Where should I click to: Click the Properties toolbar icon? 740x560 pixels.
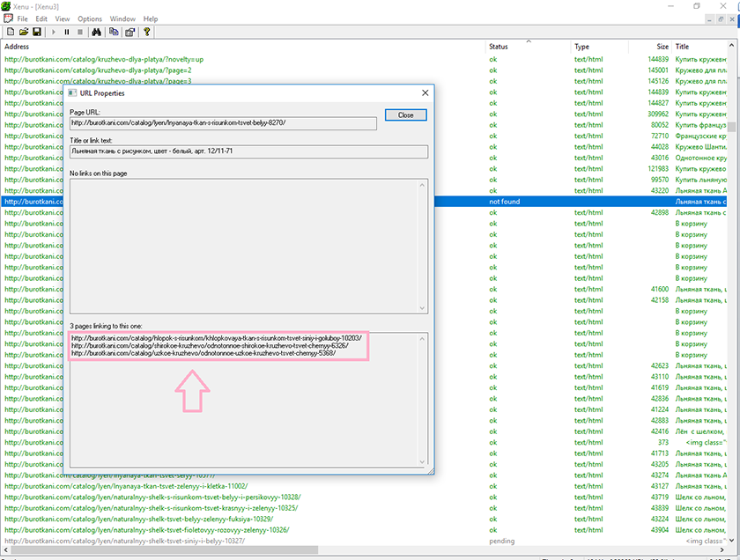[x=129, y=32]
